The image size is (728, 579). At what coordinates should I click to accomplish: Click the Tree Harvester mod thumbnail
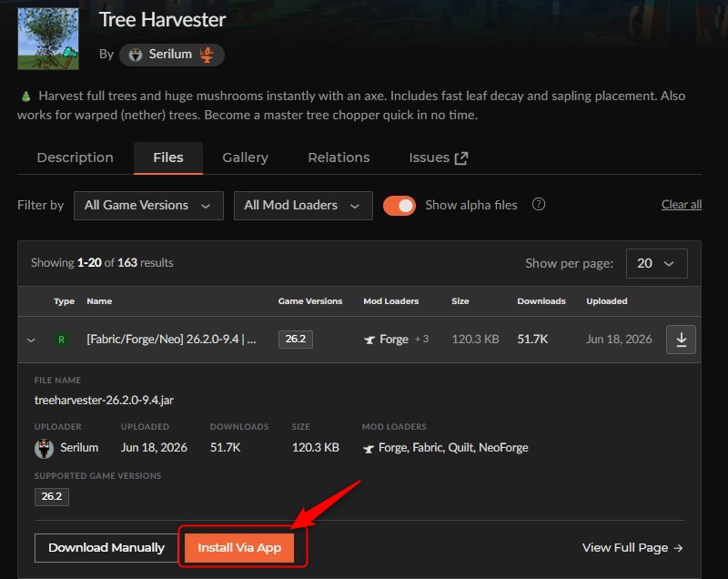click(x=48, y=38)
